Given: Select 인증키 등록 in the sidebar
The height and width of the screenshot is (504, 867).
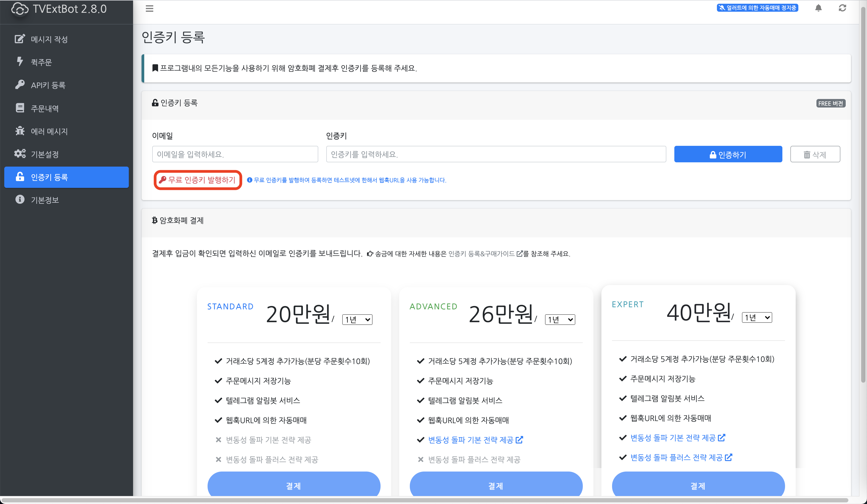Looking at the screenshot, I should (x=67, y=177).
